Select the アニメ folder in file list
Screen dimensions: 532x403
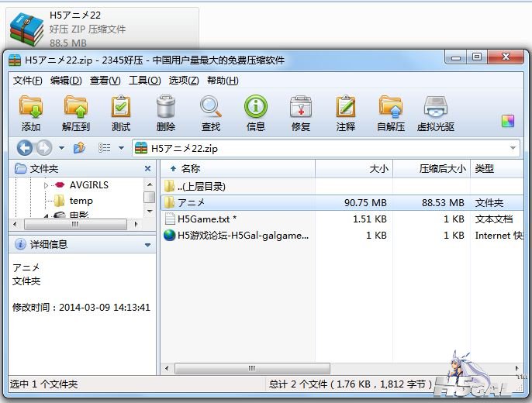pyautogui.click(x=191, y=202)
